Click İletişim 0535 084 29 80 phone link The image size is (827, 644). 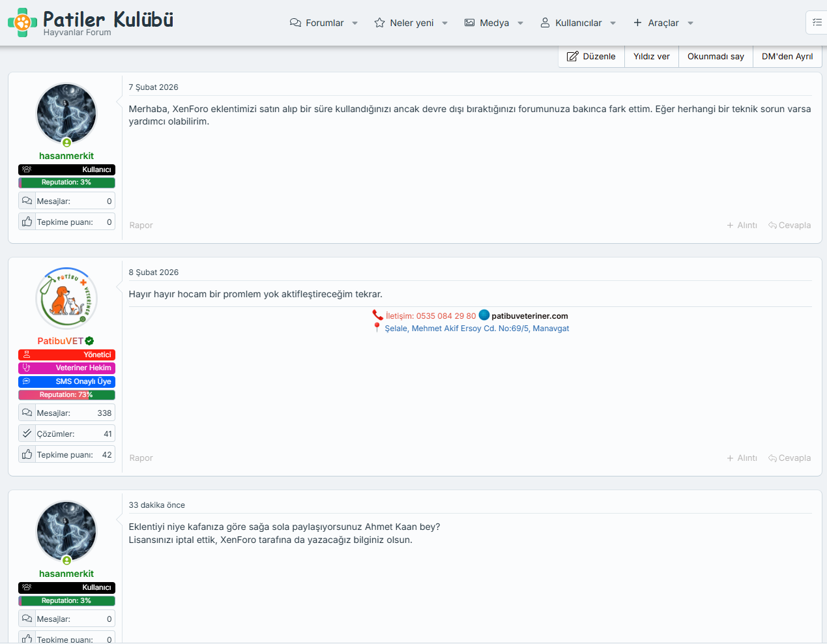[431, 316]
